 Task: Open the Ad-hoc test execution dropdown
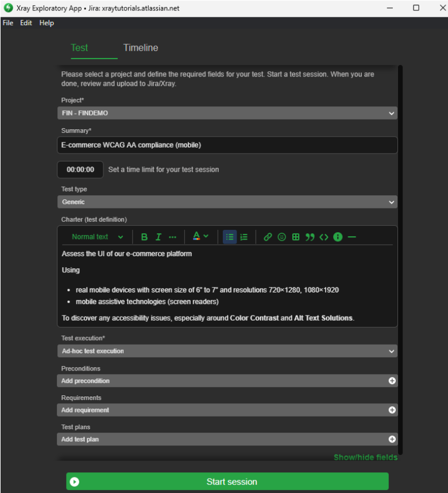(227, 351)
